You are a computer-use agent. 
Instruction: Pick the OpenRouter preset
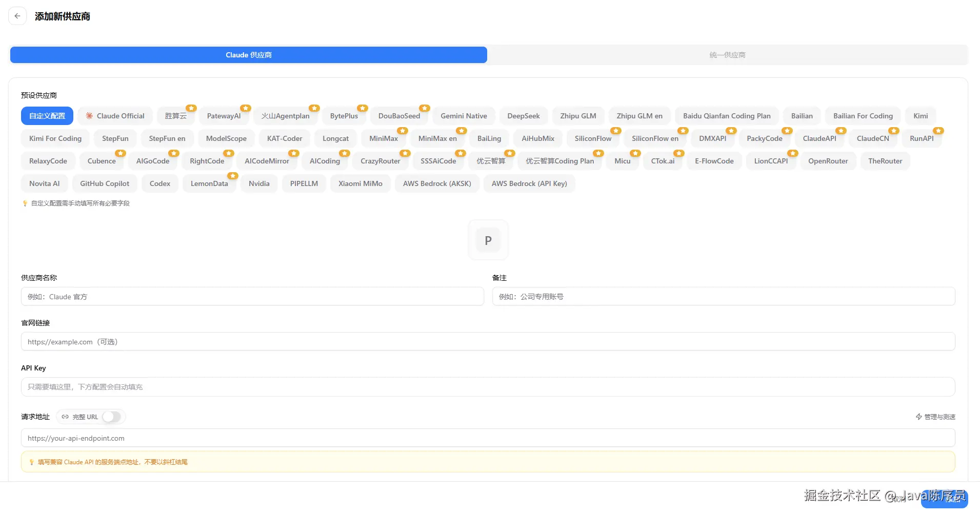[828, 161]
